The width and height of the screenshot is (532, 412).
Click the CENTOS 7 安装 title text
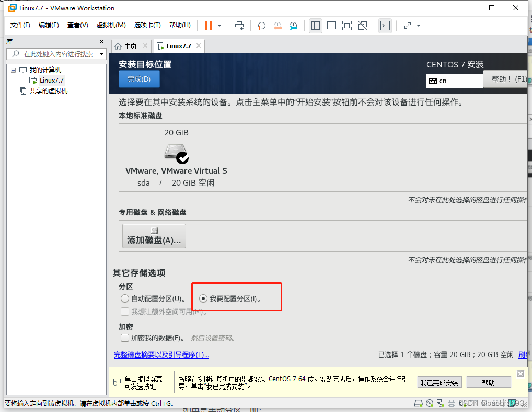pos(455,64)
